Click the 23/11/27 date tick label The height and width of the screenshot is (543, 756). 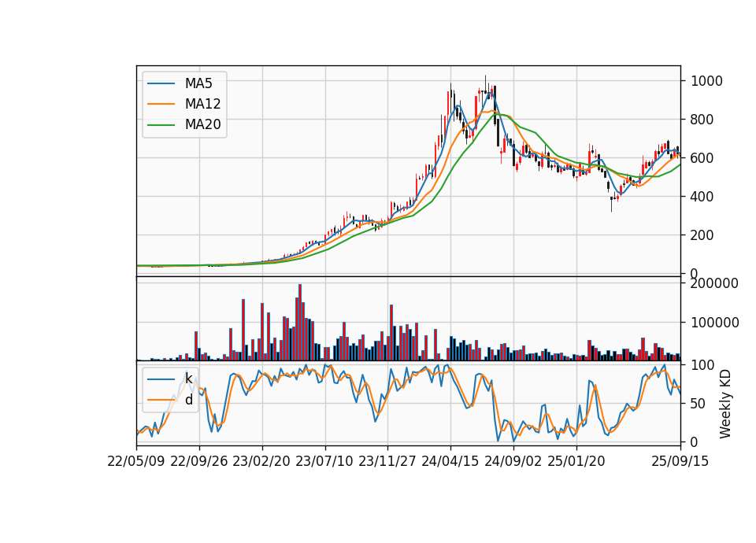pos(387,461)
